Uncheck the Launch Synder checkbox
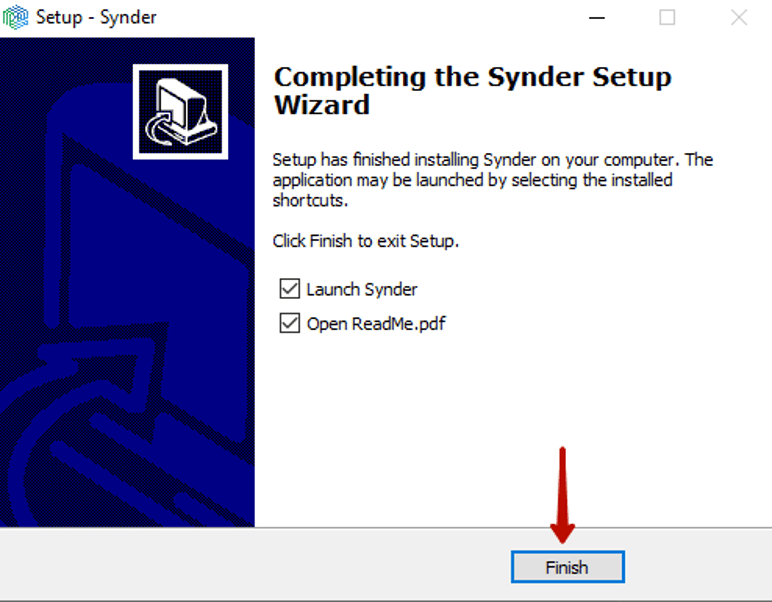The width and height of the screenshot is (772, 602). coord(290,289)
